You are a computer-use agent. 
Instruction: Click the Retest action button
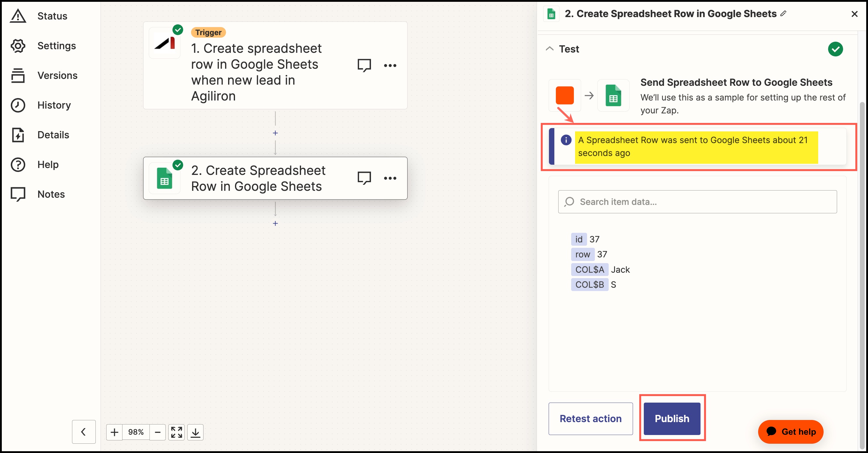pos(590,418)
